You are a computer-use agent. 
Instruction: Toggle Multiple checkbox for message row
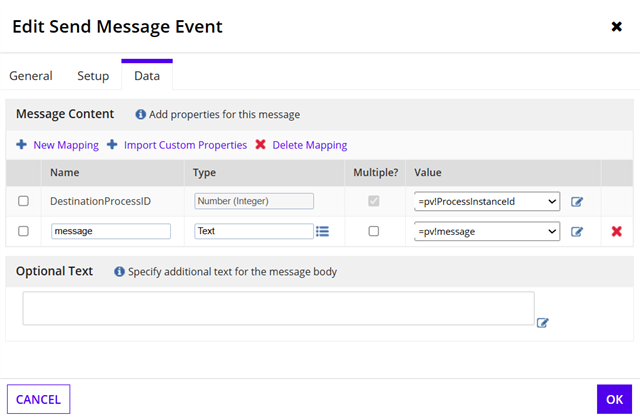[x=374, y=231]
